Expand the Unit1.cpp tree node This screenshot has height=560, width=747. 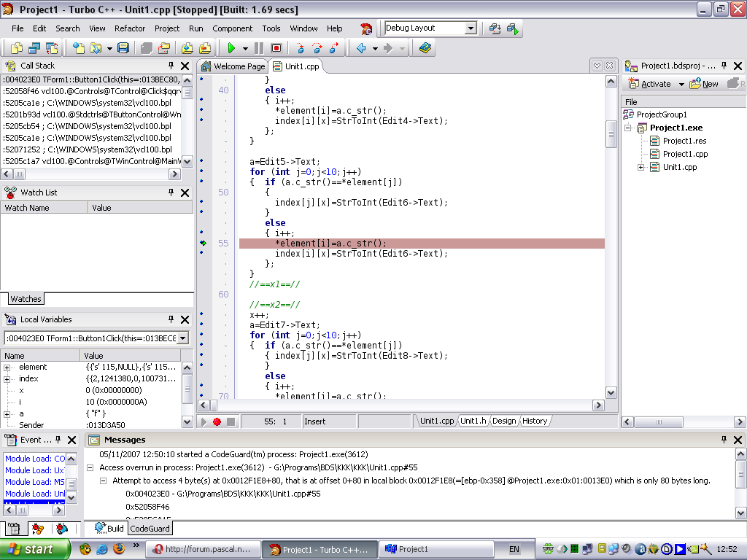pos(641,167)
